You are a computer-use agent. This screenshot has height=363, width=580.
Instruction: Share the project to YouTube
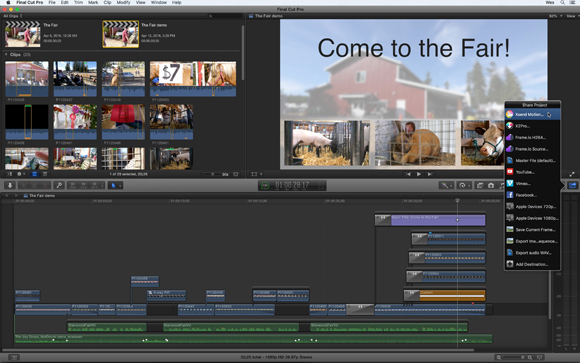coord(532,172)
